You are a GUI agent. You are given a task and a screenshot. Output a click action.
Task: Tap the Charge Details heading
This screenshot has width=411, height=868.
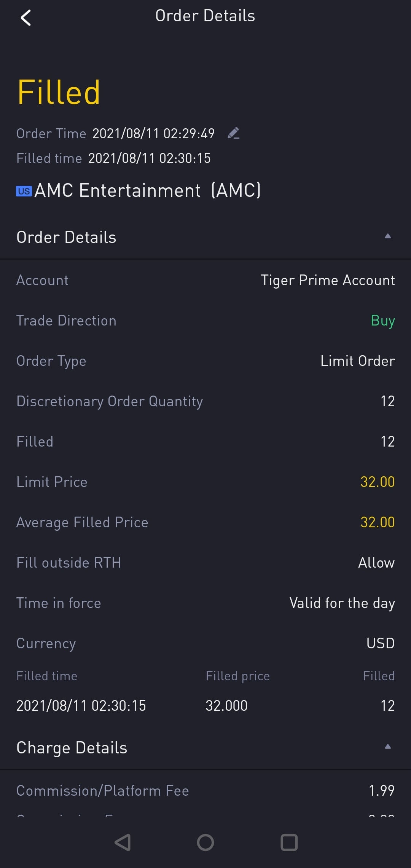pyautogui.click(x=72, y=748)
